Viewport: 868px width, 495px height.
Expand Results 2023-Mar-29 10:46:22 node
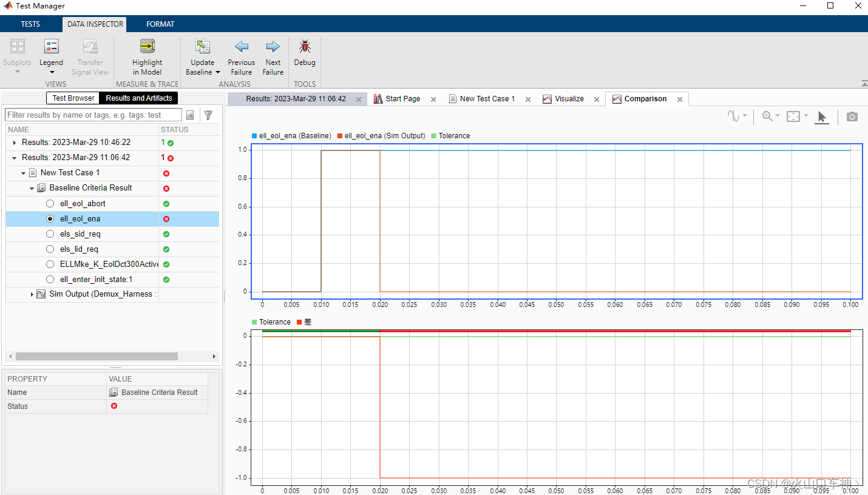(15, 143)
